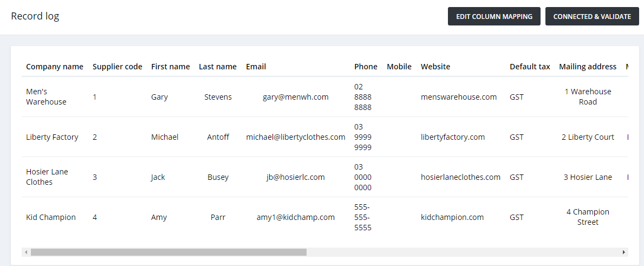Viewport: 644px width, 266px height.
Task: Click address 3 Hosier Lane
Action: tap(588, 177)
